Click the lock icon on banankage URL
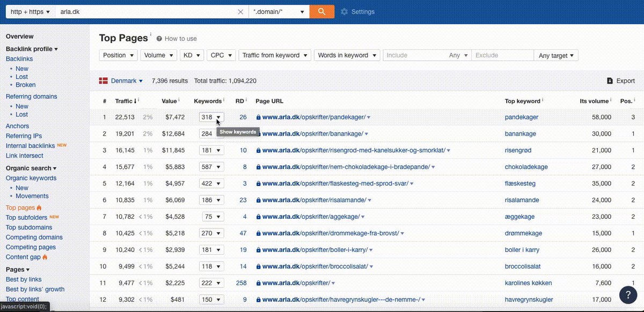 (259, 134)
